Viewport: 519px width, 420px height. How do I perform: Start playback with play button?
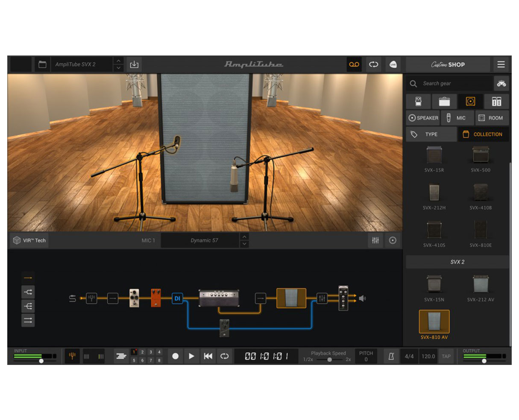(x=191, y=356)
